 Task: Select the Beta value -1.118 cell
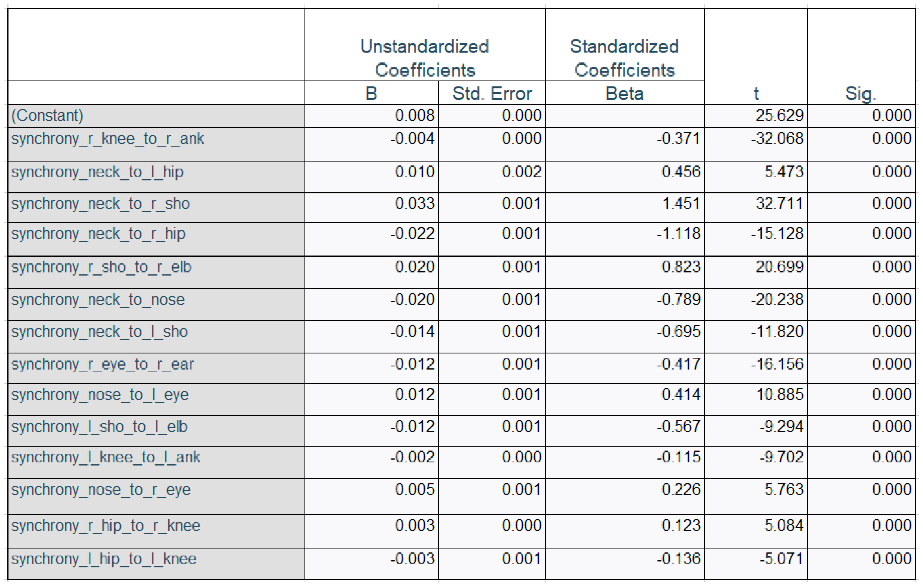(x=678, y=233)
